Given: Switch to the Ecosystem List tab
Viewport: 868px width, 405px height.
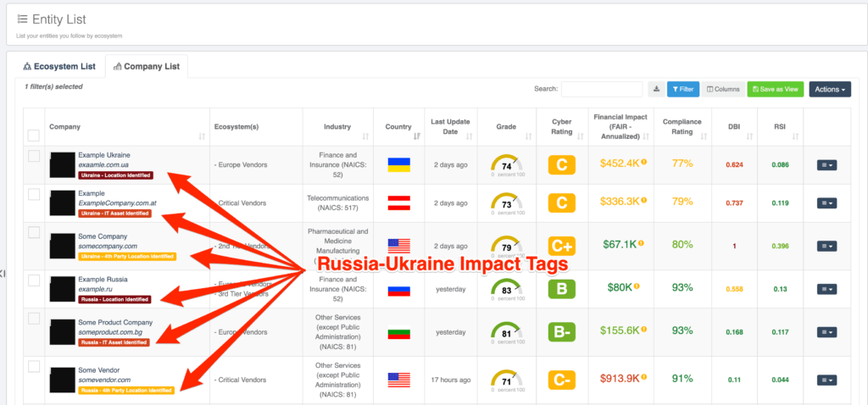Looking at the screenshot, I should click(59, 66).
